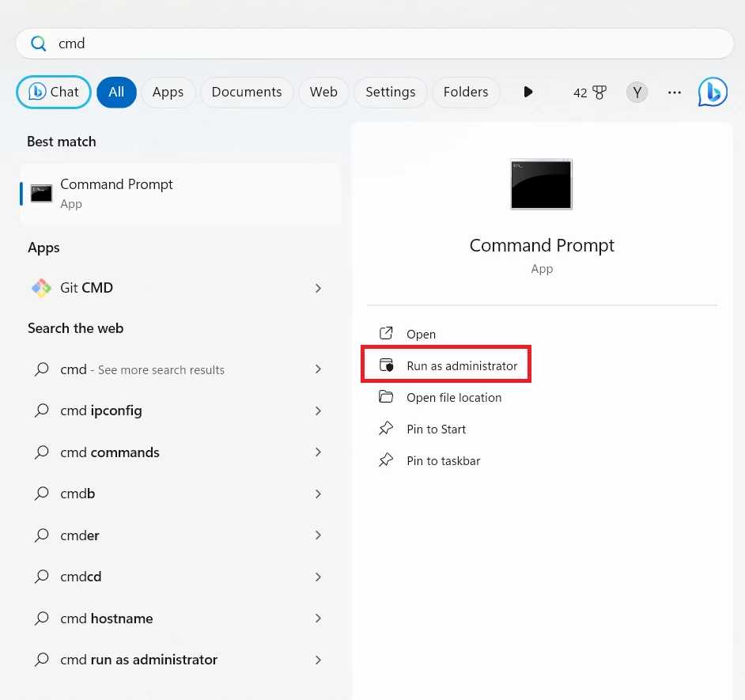Expand the cmder search suggestion
745x700 pixels.
click(x=317, y=535)
